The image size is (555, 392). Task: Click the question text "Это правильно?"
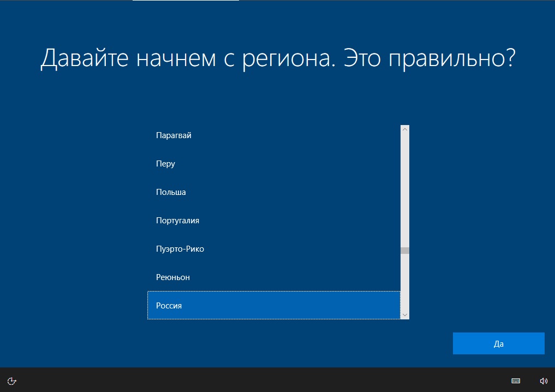tap(429, 59)
